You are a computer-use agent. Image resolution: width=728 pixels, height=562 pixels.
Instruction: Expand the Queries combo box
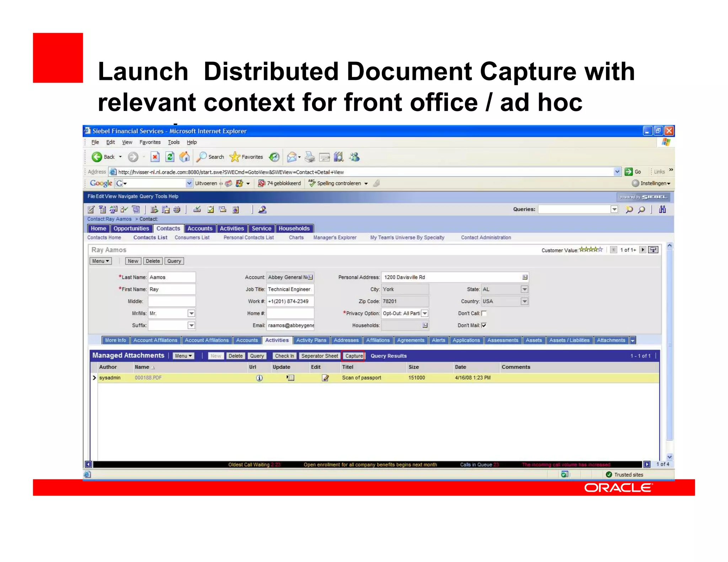pos(614,209)
